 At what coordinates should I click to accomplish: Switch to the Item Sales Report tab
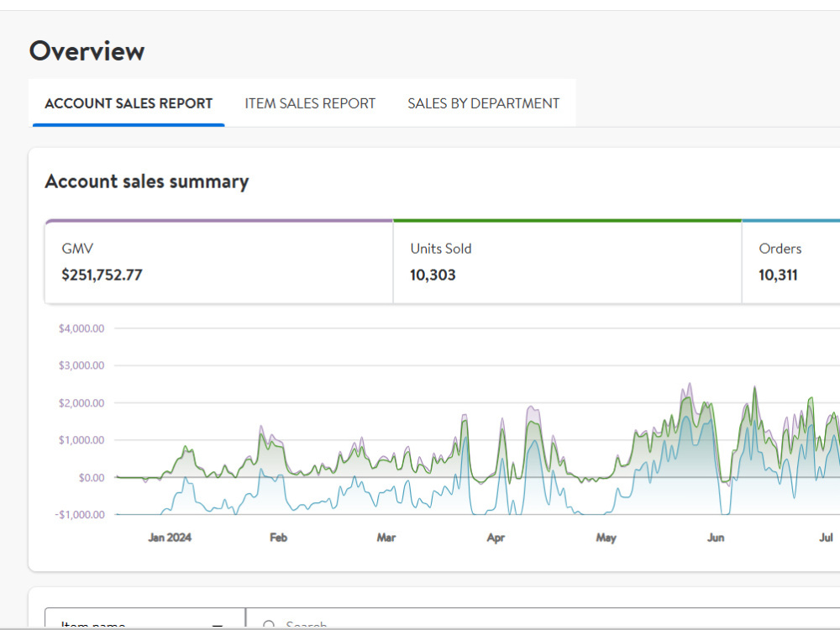310,103
